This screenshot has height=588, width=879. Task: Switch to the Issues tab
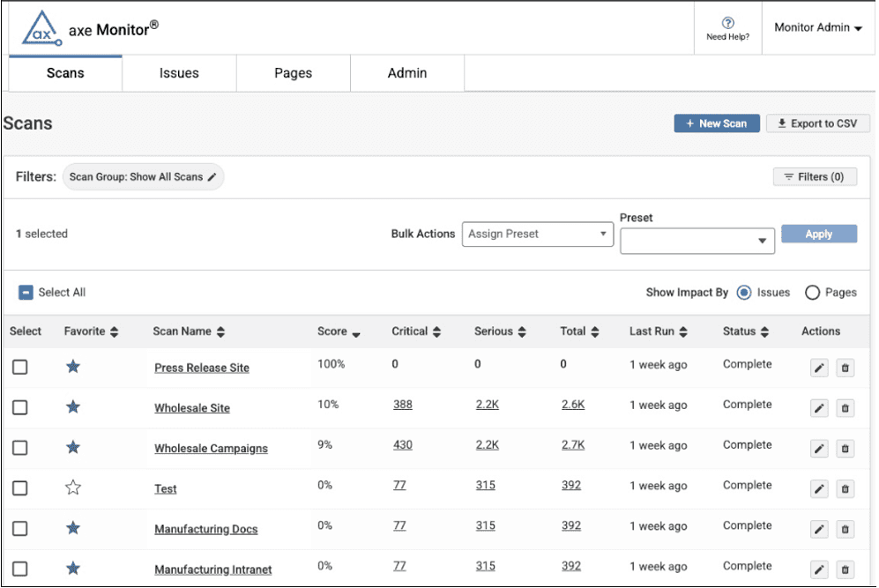click(179, 74)
